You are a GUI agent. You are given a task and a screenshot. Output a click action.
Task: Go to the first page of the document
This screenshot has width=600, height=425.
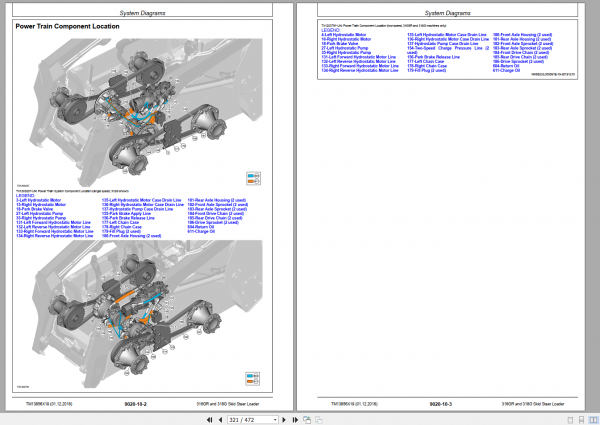(209, 420)
